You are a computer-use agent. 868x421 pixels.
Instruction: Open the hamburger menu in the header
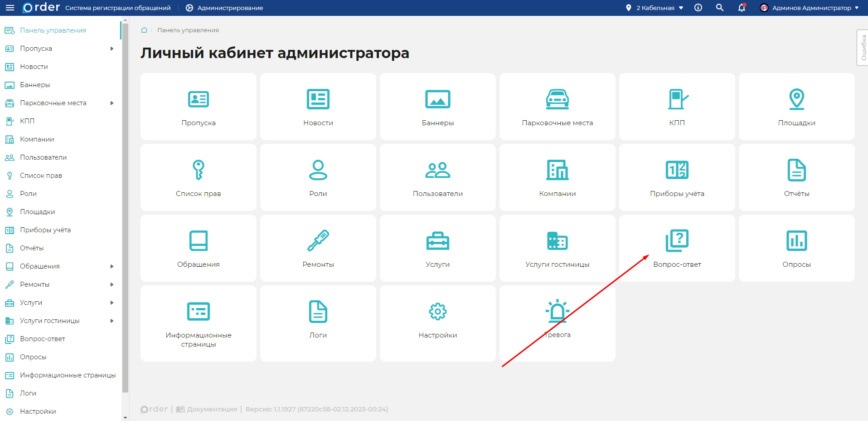point(10,8)
